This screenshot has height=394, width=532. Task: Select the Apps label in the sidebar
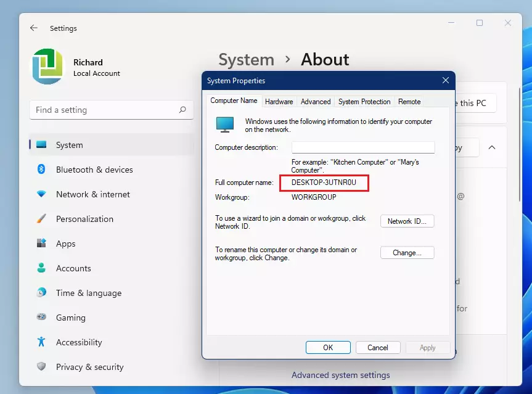click(66, 244)
